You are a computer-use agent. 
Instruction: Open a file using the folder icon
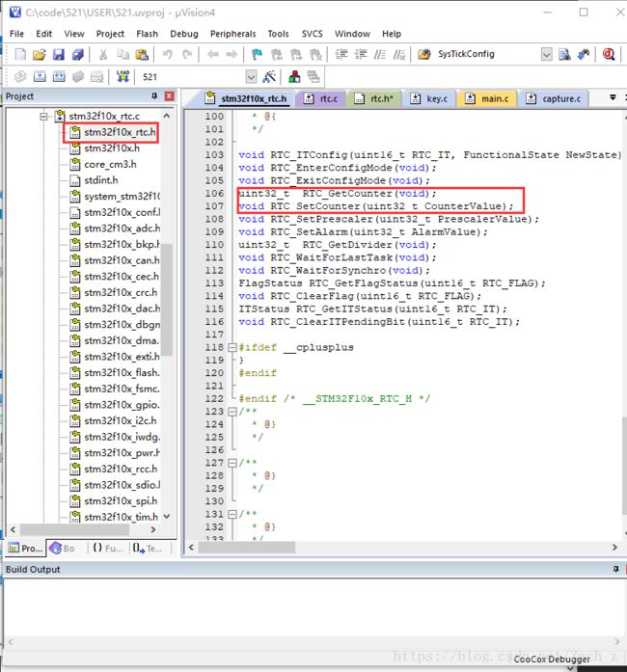(39, 54)
